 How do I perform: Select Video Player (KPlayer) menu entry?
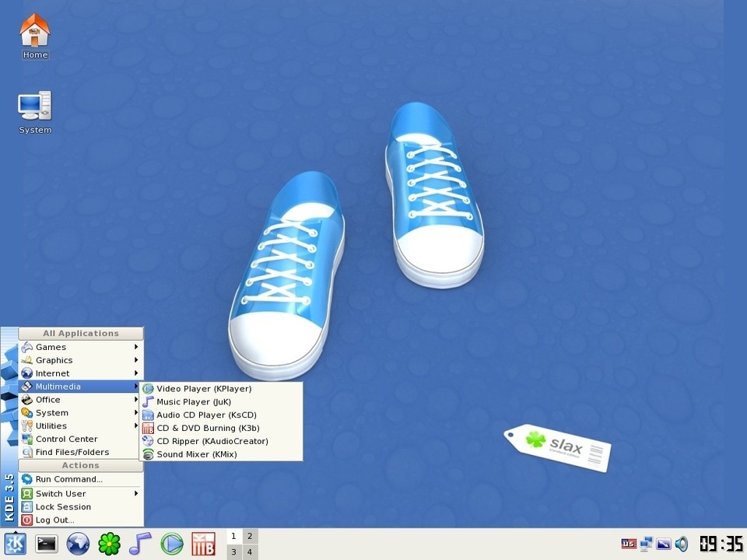point(204,388)
